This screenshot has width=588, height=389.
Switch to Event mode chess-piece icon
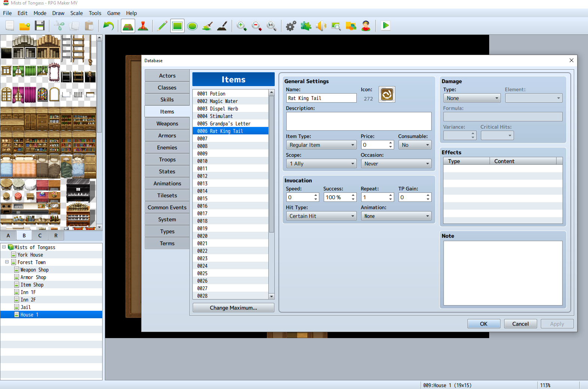pos(143,26)
